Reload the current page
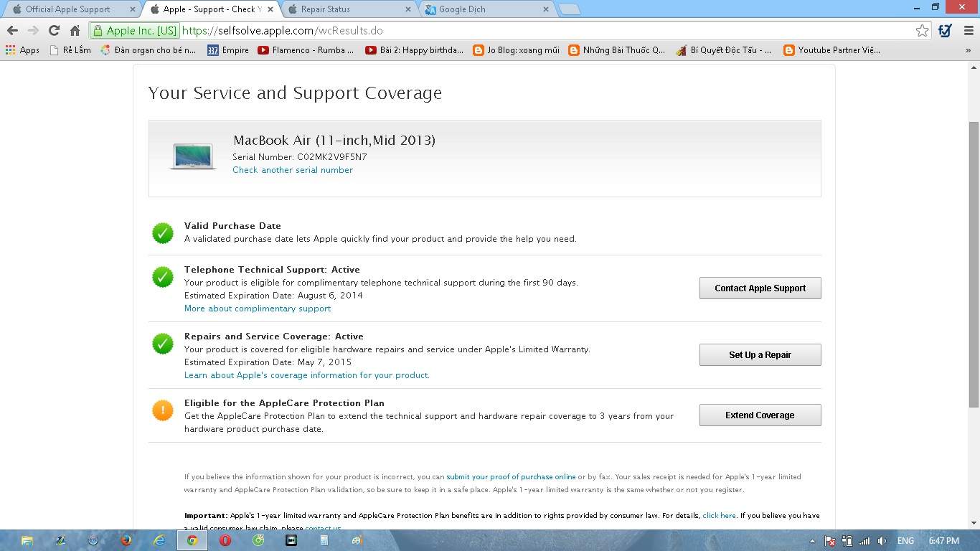 54,31
